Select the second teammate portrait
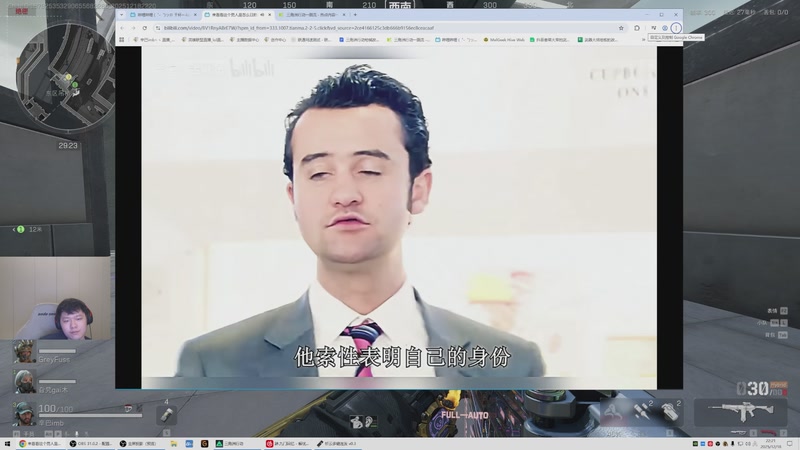The image size is (800, 450). (x=24, y=382)
